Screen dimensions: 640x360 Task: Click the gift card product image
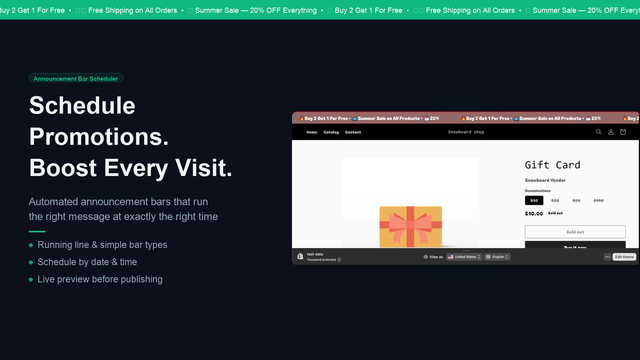[x=410, y=203]
